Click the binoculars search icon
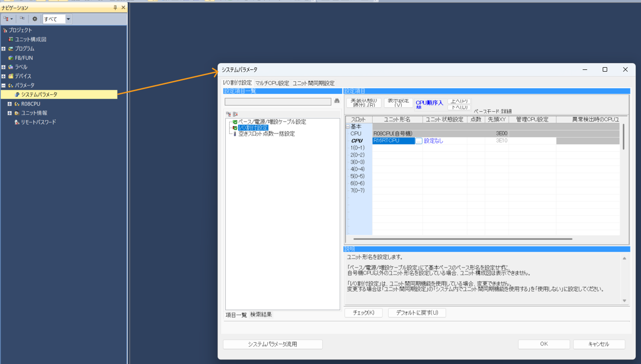 (337, 101)
